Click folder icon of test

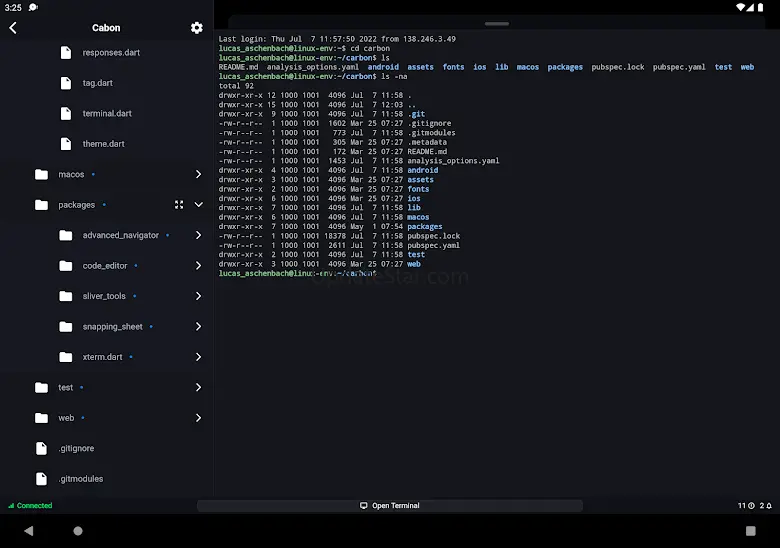tap(41, 387)
